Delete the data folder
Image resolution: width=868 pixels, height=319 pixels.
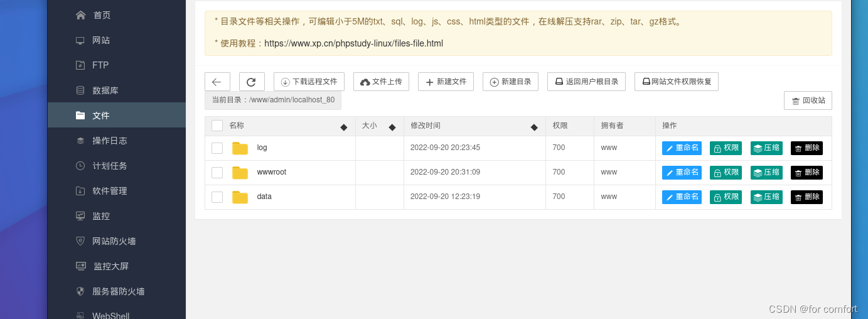[x=806, y=197]
